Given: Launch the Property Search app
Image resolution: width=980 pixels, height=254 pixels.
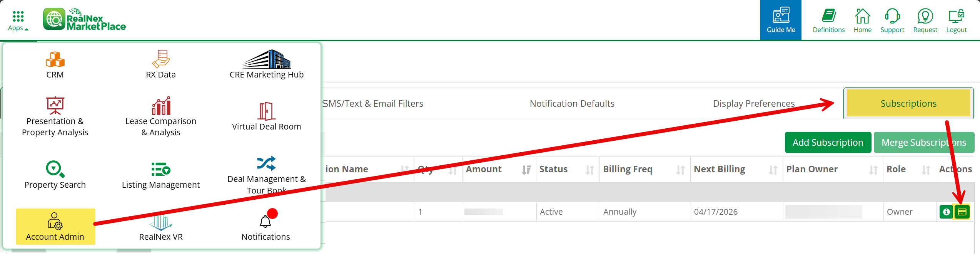Looking at the screenshot, I should (55, 175).
